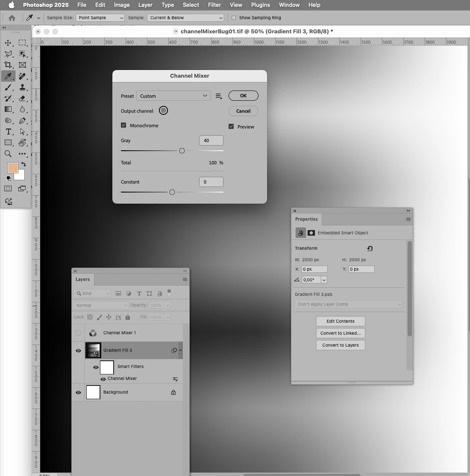
Task: Click OK in Channel Mixer dialog
Action: click(244, 96)
